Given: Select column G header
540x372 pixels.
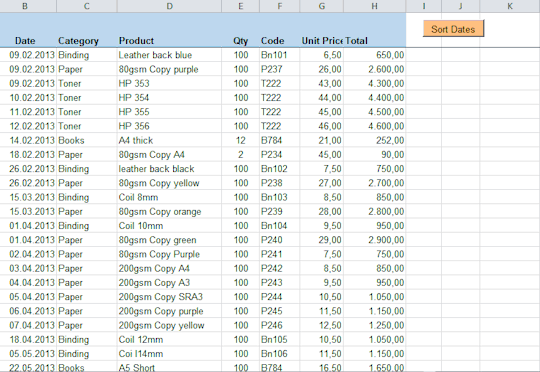Looking at the screenshot, I should (x=322, y=6).
